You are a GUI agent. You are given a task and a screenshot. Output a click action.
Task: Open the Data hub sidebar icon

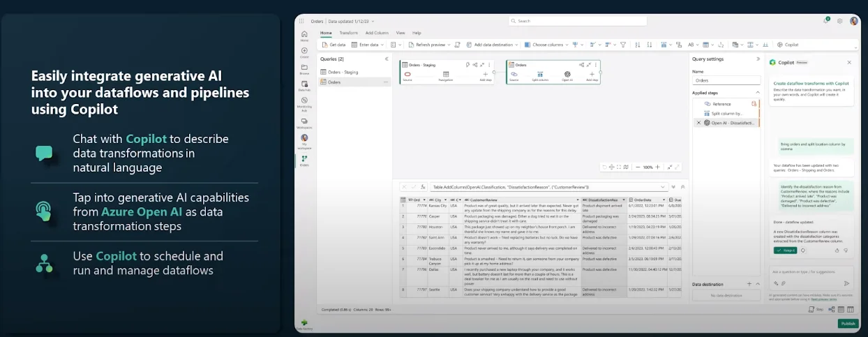(304, 84)
